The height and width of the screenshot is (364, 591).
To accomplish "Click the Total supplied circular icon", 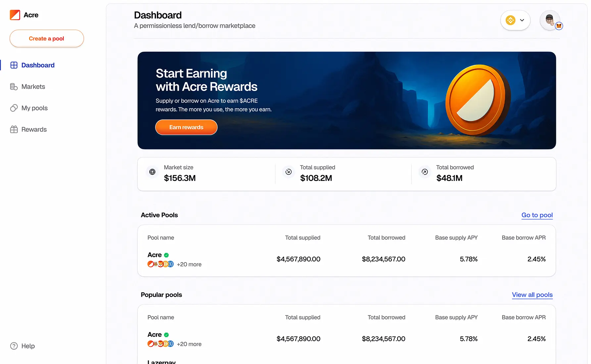I will tap(288, 172).
